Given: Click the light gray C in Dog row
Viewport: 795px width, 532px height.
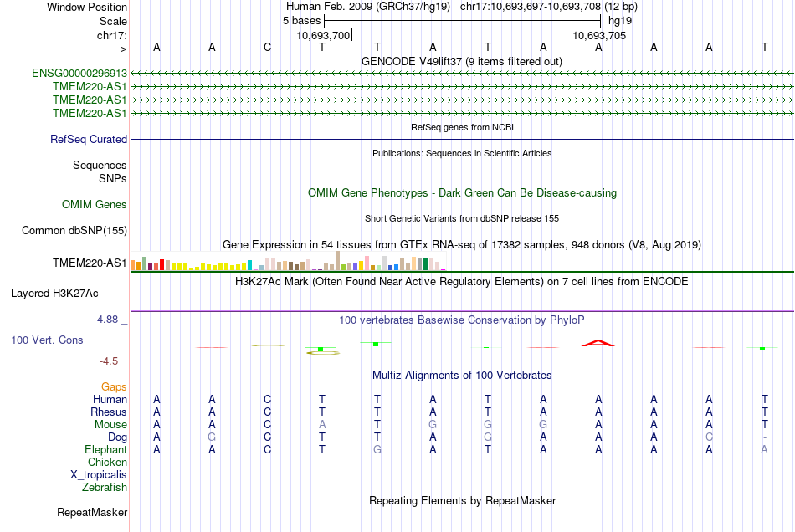Looking at the screenshot, I should pos(709,437).
